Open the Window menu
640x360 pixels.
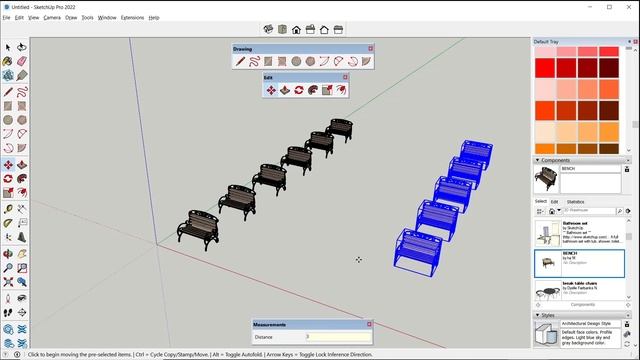[x=107, y=18]
